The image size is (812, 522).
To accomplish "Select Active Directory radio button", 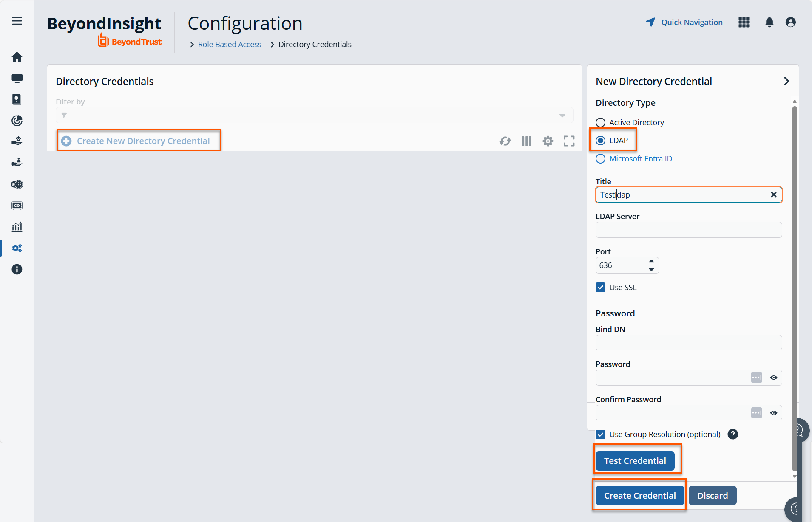I will (x=600, y=123).
